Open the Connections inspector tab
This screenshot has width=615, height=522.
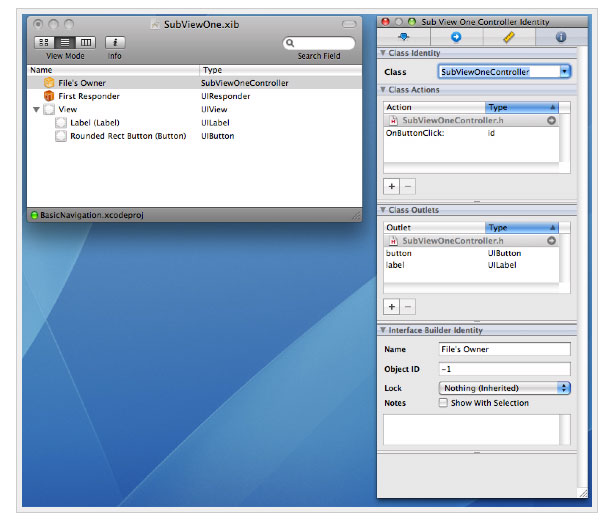pyautogui.click(x=456, y=37)
